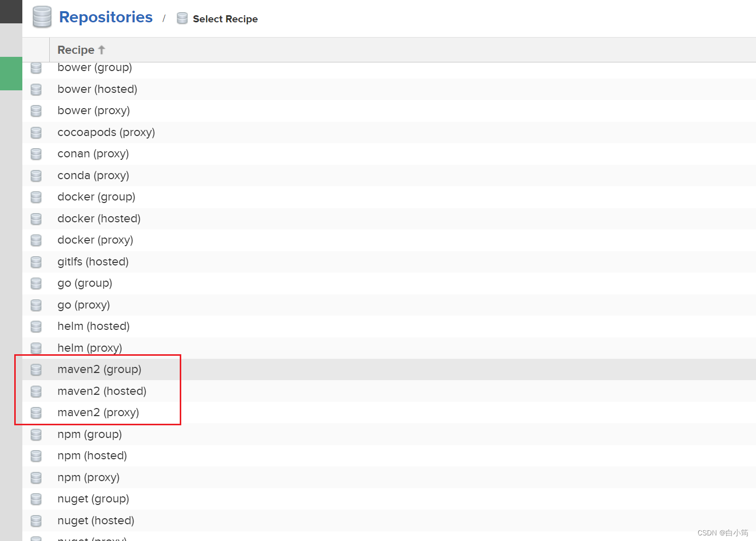Click the database icon beside nuget (hosted)

coord(36,521)
